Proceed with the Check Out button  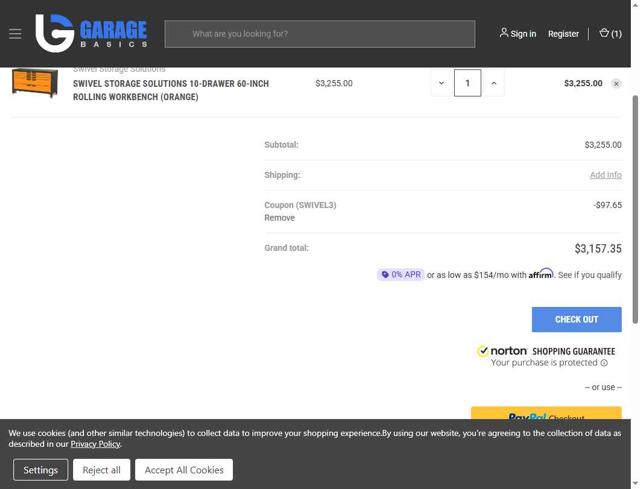pos(576,319)
